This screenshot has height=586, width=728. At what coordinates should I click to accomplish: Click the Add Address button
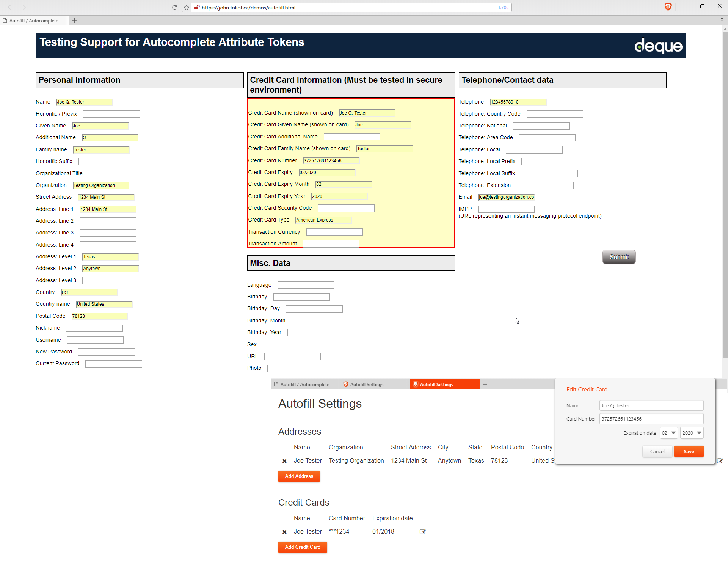click(x=299, y=476)
